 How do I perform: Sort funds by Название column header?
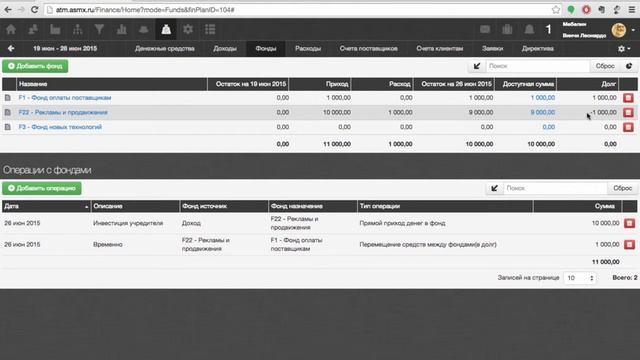[x=112, y=84]
